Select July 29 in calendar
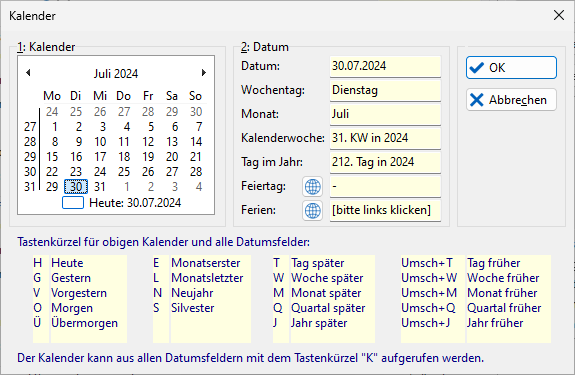This screenshot has height=375, width=575. pyautogui.click(x=52, y=187)
